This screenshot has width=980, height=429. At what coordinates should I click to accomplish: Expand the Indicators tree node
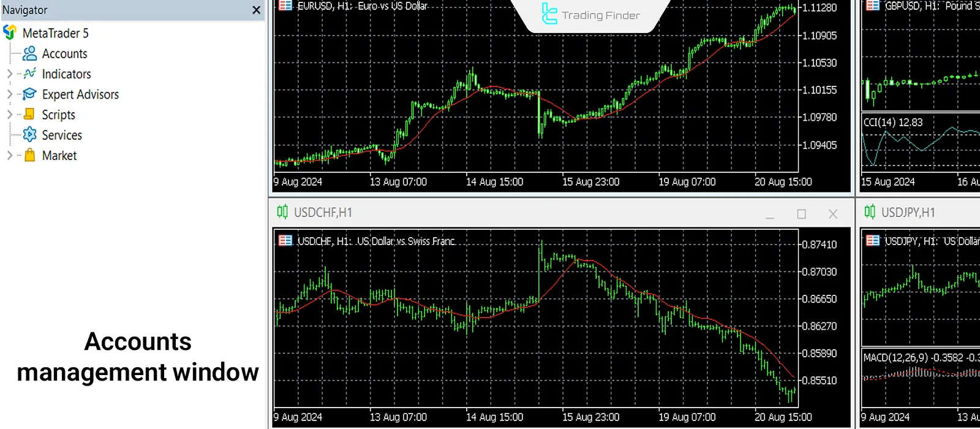(9, 74)
